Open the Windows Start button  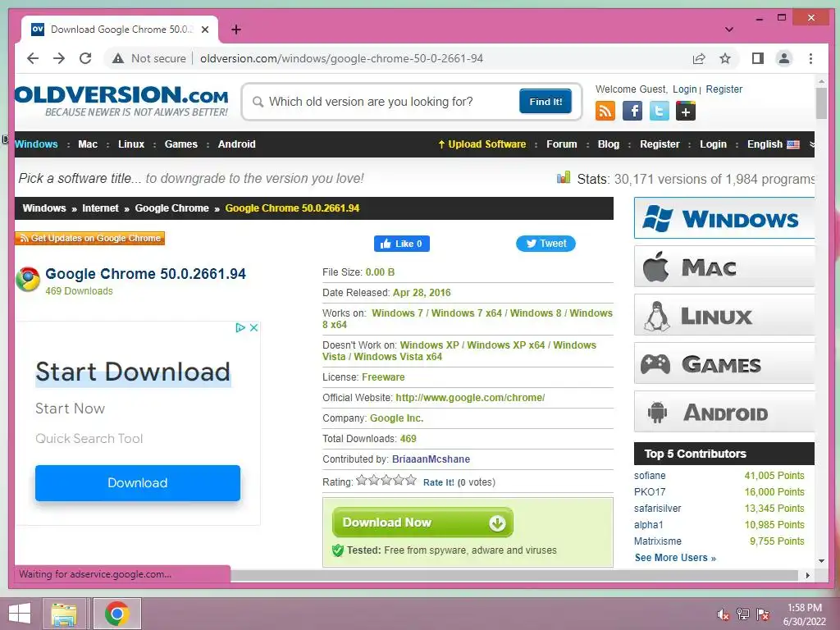[20, 614]
